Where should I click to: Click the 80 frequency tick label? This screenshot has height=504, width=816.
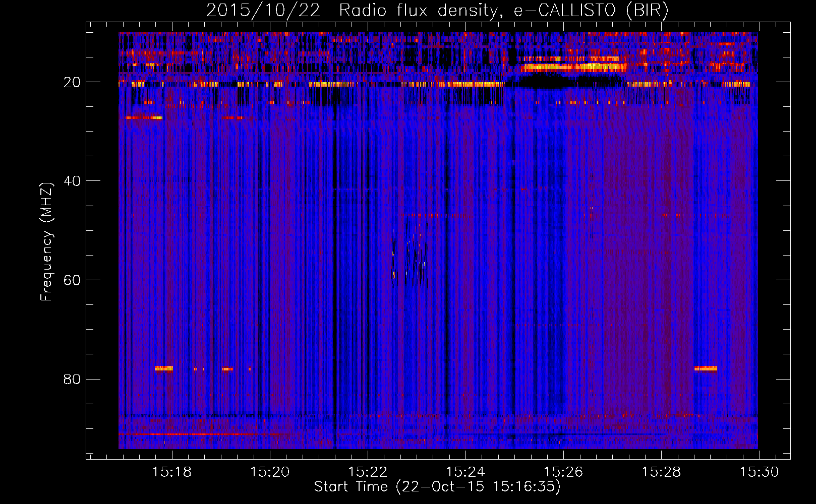72,379
